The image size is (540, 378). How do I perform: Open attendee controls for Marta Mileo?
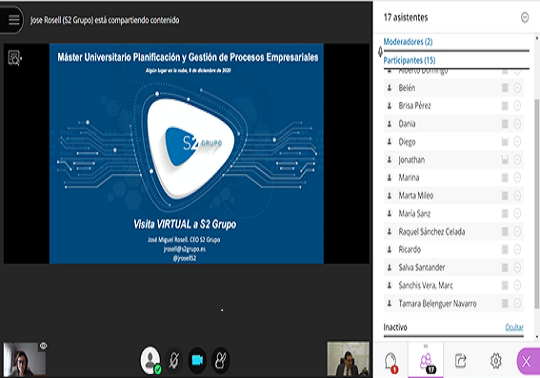517,196
